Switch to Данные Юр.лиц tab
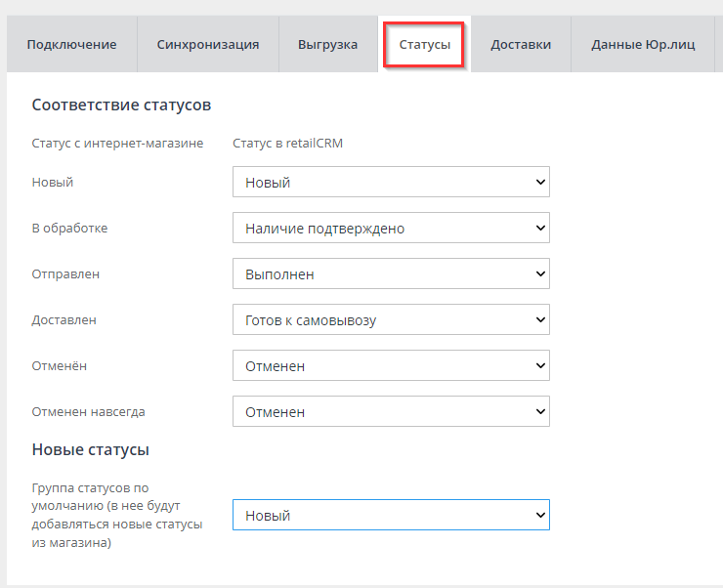Screen dimensions: 723x588 (643, 44)
